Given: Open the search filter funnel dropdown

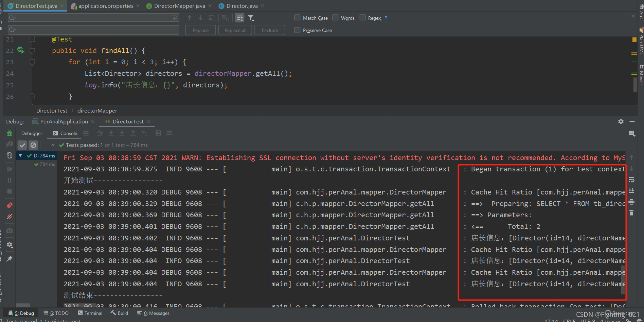Looking at the screenshot, I should (251, 18).
